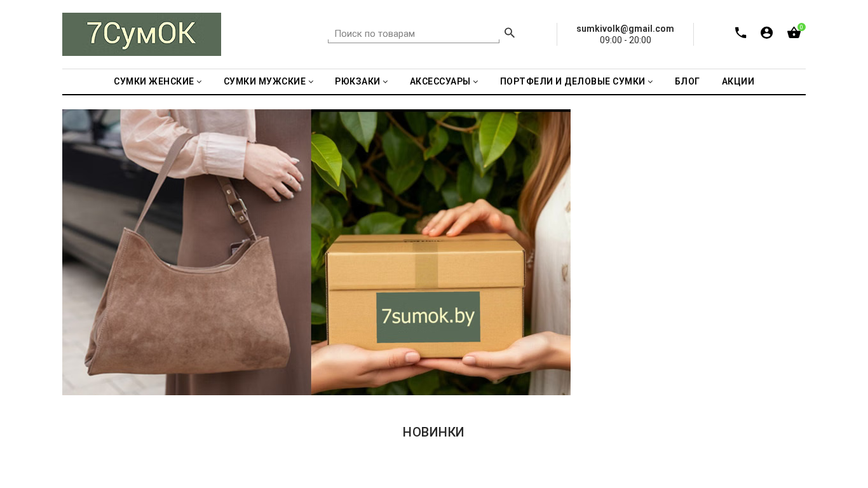Viewport: 868px width, 488px height.
Task: Click the sumkivolk@gmail.com email link
Action: pyautogui.click(x=625, y=29)
